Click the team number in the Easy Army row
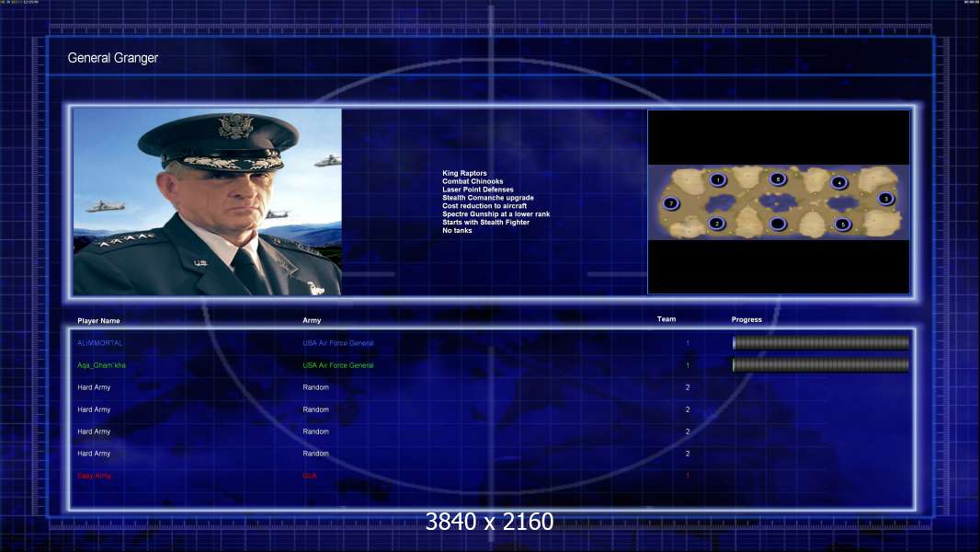The image size is (980, 552). 688,476
